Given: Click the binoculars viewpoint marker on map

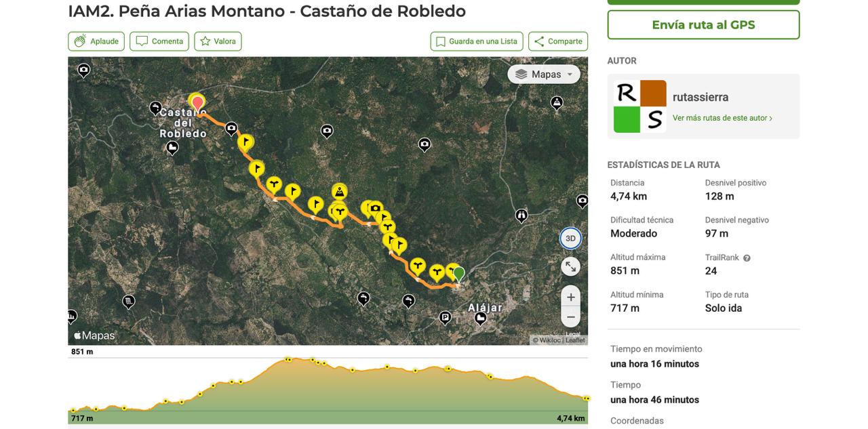Looking at the screenshot, I should pos(521,216).
